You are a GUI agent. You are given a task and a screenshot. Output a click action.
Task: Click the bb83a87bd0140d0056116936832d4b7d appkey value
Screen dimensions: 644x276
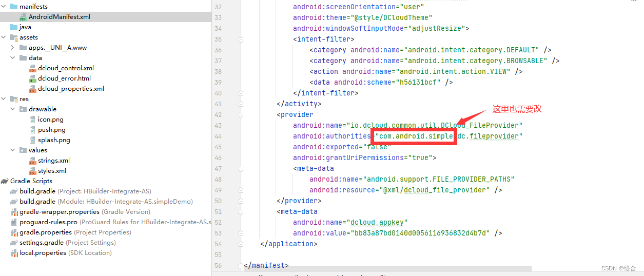point(420,233)
